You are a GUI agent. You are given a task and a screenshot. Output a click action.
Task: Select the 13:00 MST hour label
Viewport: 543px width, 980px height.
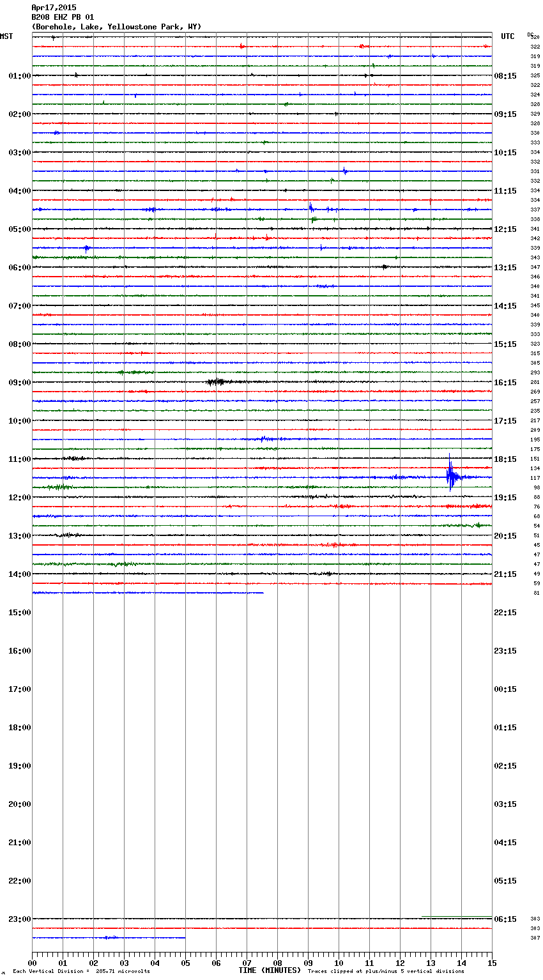click(20, 536)
